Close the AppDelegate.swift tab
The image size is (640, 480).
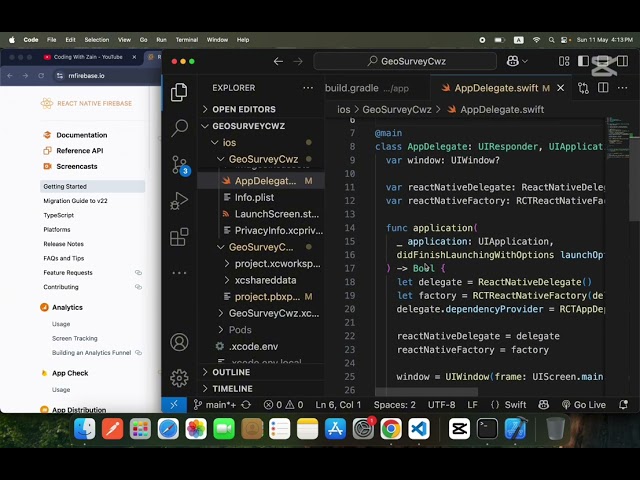[x=561, y=88]
